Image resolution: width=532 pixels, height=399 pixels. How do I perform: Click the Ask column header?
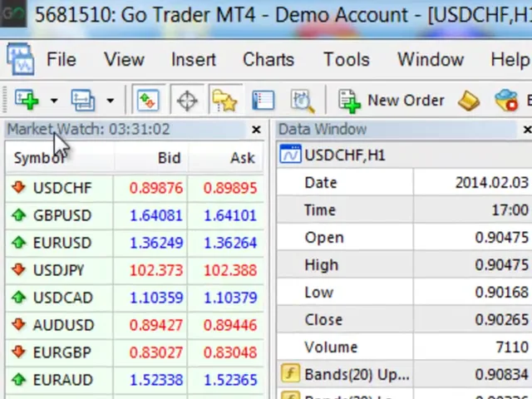(226, 158)
